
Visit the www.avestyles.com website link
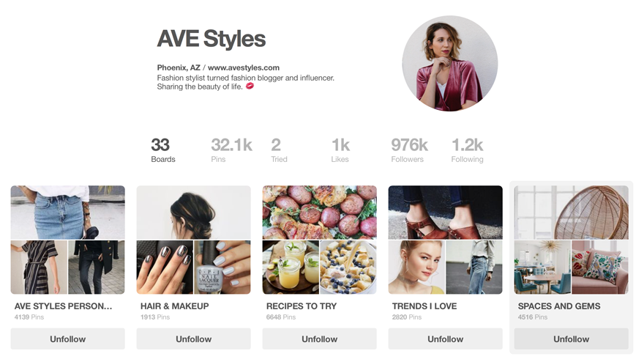tap(244, 67)
